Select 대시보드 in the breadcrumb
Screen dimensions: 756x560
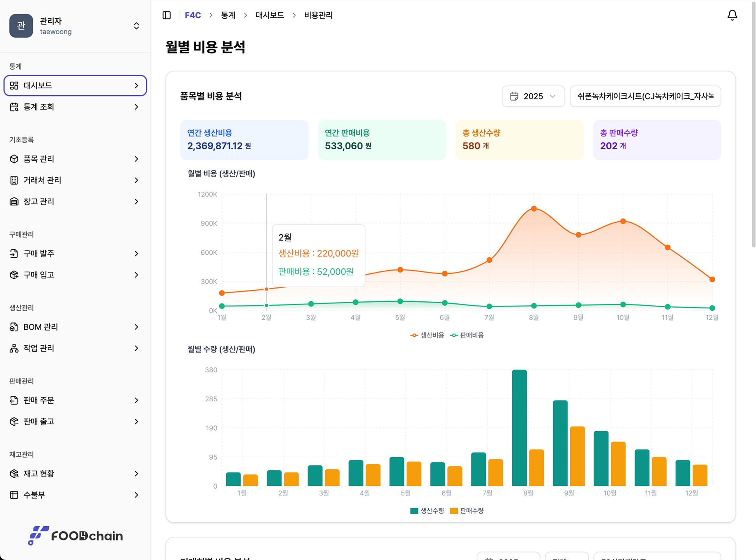coord(269,15)
